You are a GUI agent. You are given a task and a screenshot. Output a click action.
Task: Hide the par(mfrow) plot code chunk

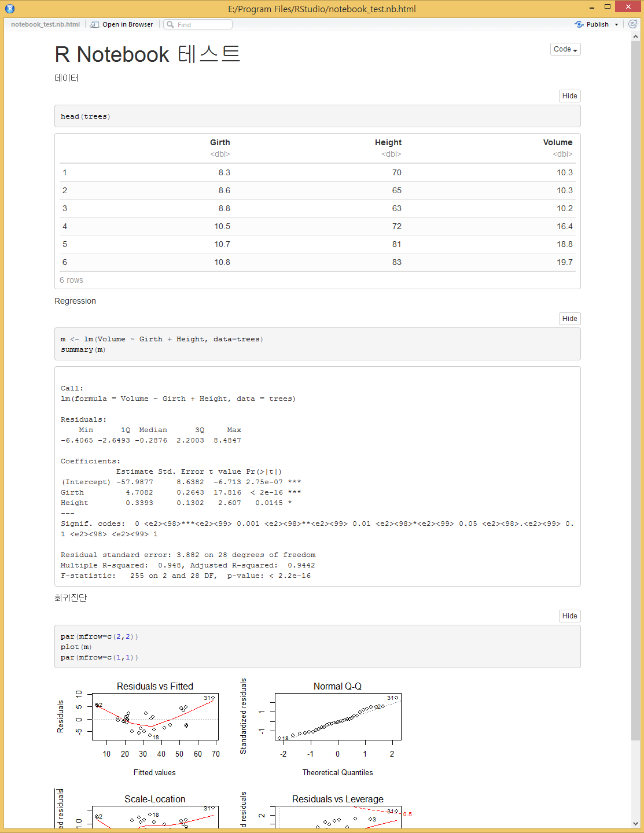click(x=569, y=616)
